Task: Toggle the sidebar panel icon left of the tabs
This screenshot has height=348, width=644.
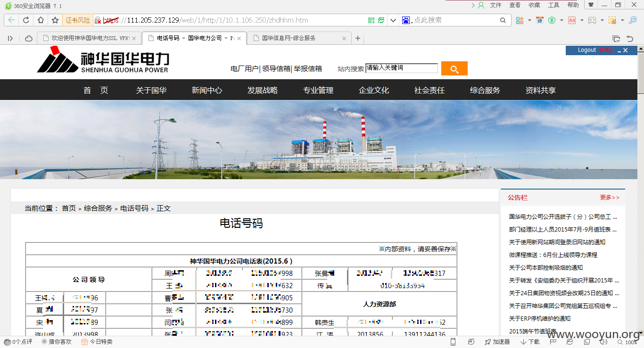Action: coord(10,38)
